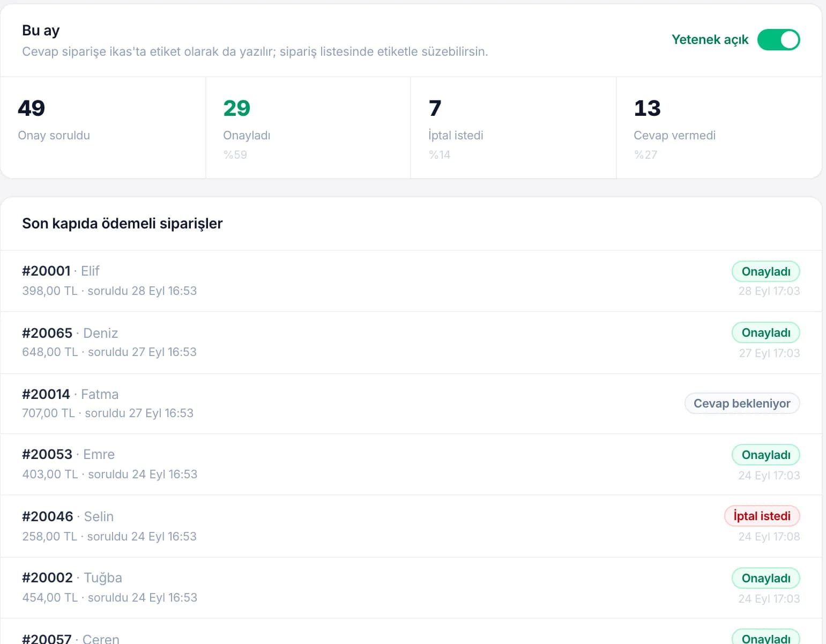This screenshot has height=644, width=826.
Task: Click the "24 Eyl 17:08" timestamp
Action: tap(769, 537)
